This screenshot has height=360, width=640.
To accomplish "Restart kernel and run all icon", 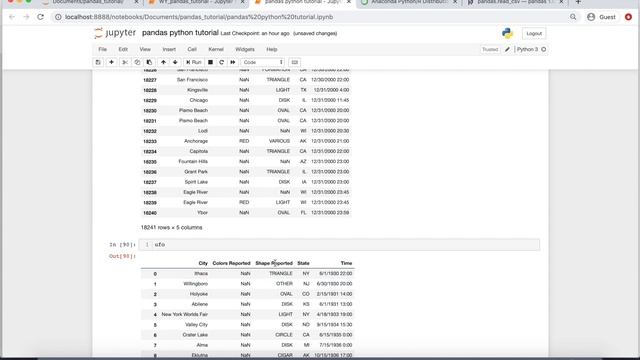I will 233,62.
